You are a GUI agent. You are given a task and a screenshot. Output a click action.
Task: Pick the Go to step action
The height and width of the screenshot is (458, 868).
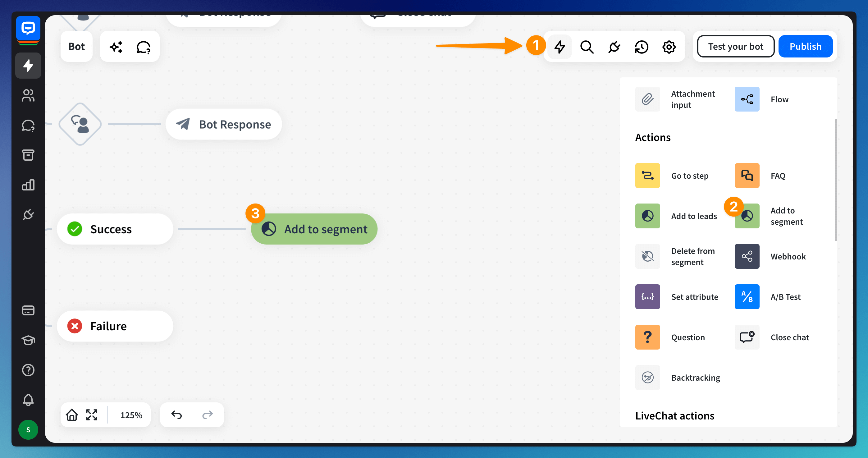[647, 176]
